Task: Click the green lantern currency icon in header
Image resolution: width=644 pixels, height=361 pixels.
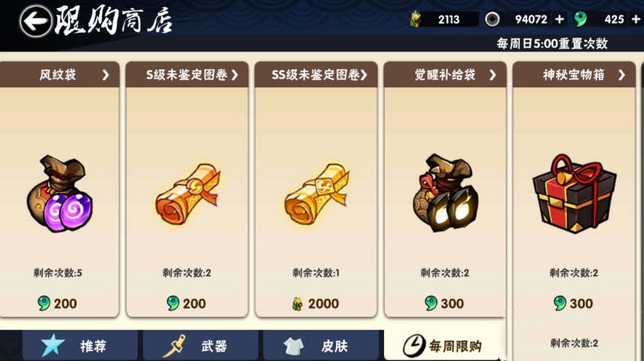Action: pyautogui.click(x=416, y=20)
